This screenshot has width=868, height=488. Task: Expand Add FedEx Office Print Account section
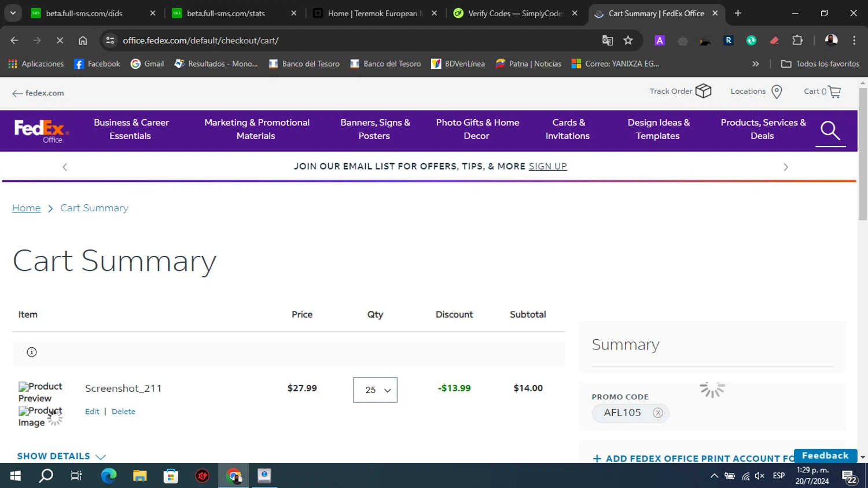pyautogui.click(x=693, y=458)
